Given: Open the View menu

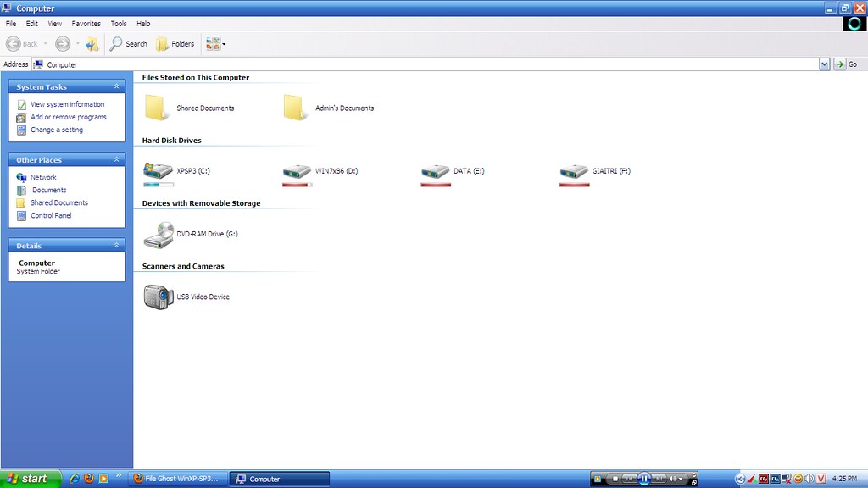Looking at the screenshot, I should tap(55, 24).
